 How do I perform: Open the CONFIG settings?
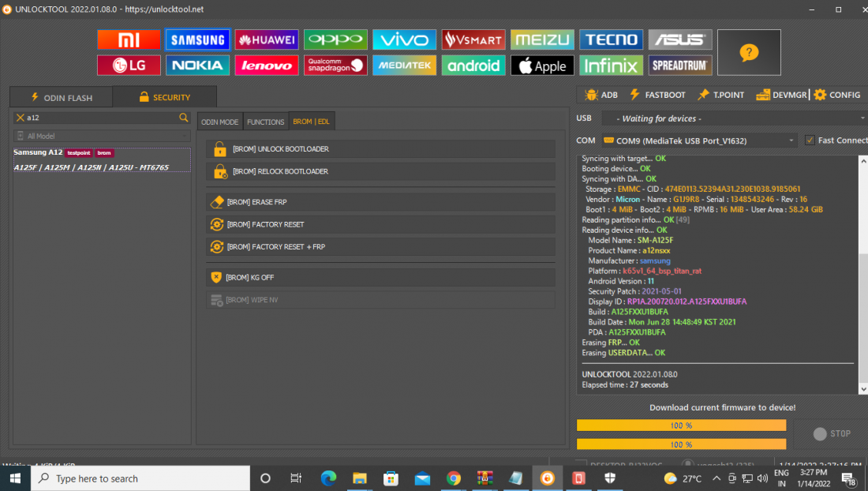click(837, 95)
